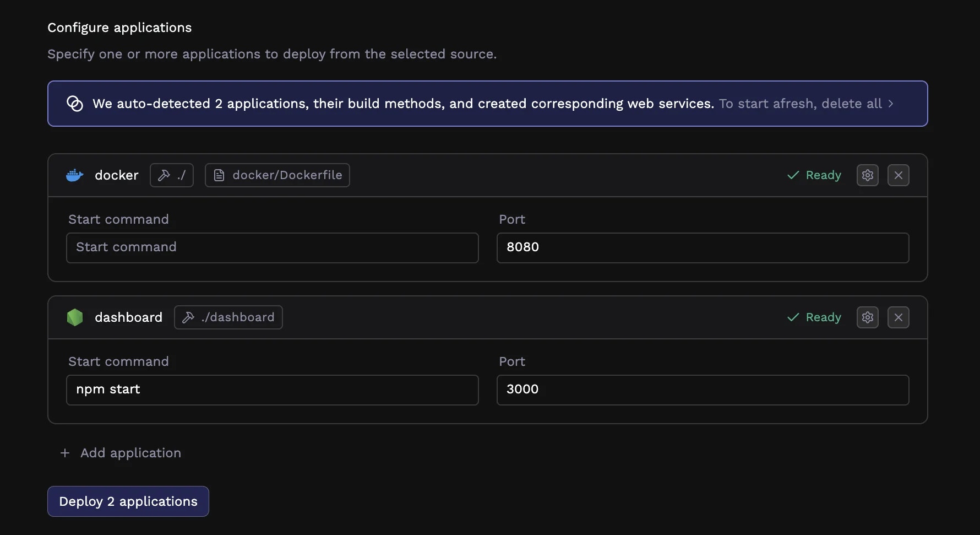
Task: Remove the dashboard application
Action: pyautogui.click(x=898, y=317)
